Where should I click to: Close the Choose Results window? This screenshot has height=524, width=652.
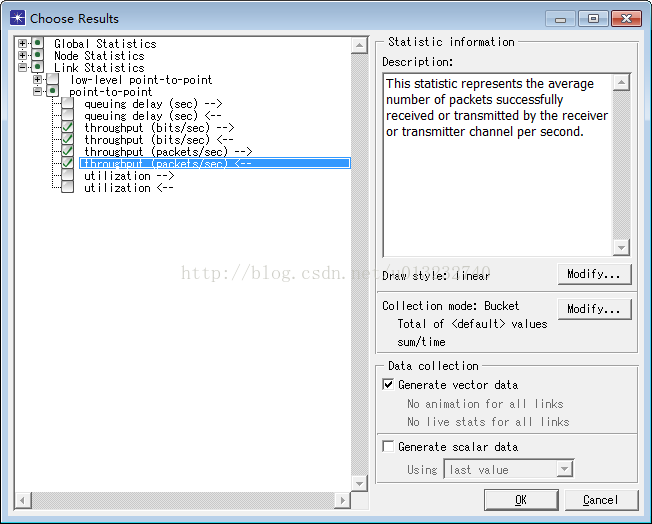(626, 19)
